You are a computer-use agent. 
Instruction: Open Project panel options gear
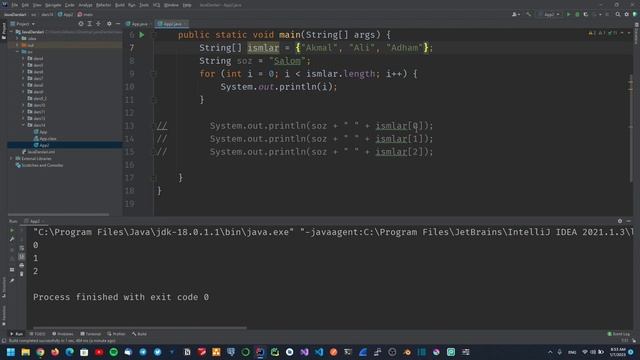(109, 24)
